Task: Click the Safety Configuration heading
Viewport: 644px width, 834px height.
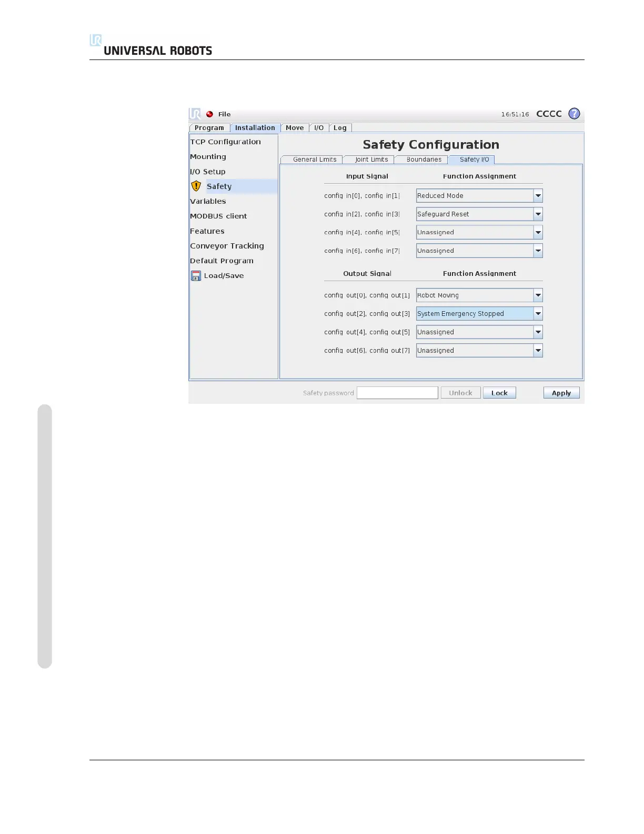Action: coord(431,145)
